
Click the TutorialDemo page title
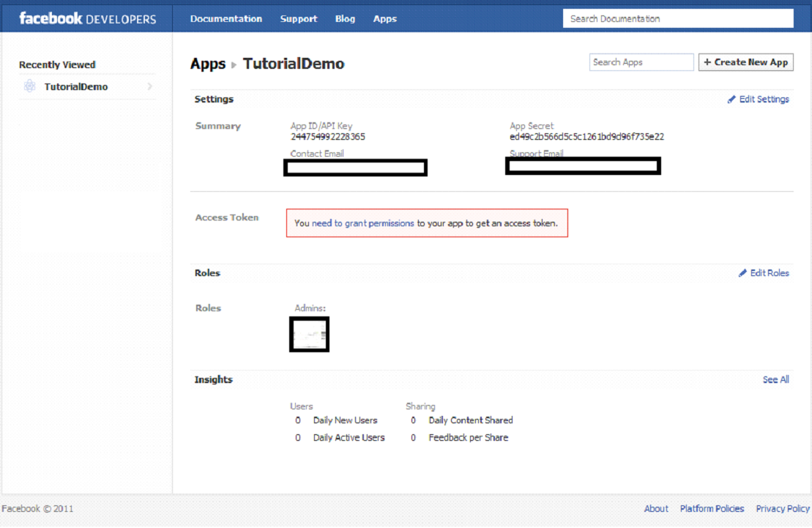[x=294, y=64]
